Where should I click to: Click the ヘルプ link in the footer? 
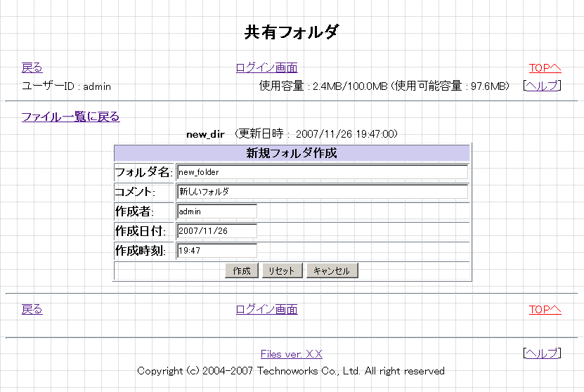click(542, 353)
